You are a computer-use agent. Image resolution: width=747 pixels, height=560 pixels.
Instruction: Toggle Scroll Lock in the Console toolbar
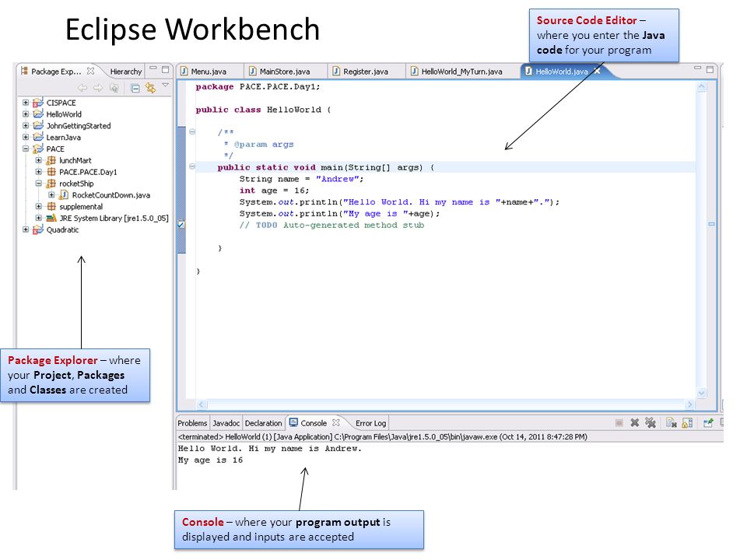pyautogui.click(x=687, y=422)
